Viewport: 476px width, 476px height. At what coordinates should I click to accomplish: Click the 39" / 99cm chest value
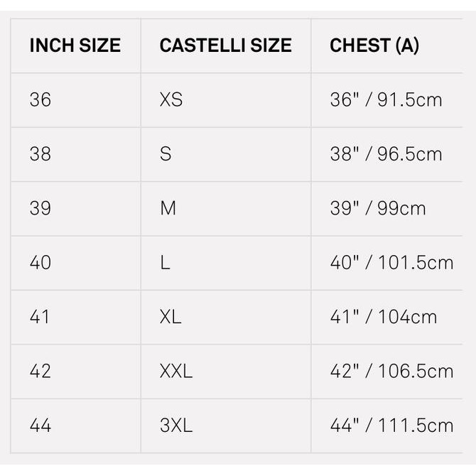pos(378,209)
